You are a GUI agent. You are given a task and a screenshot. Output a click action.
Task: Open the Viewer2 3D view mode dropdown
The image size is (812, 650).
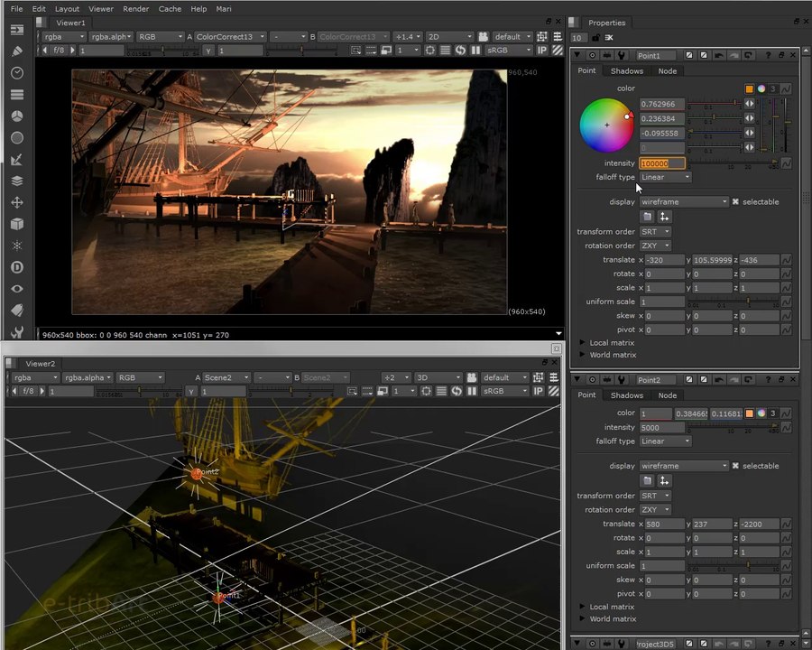pyautogui.click(x=438, y=377)
